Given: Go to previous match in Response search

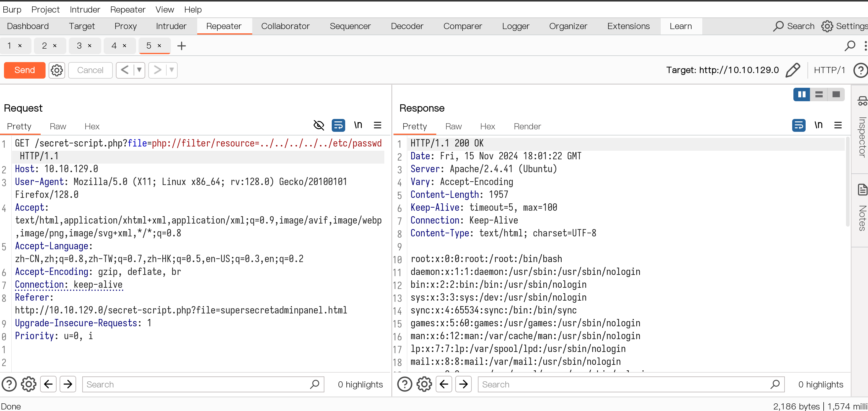Looking at the screenshot, I should tap(444, 384).
